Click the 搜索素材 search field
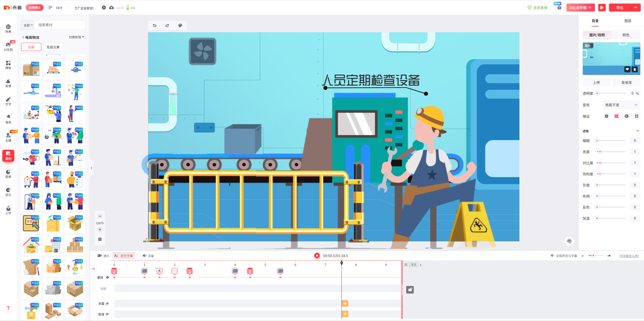Viewport: 644px width, 321px height. pyautogui.click(x=60, y=25)
